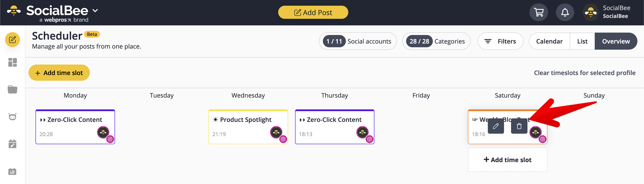Open the Filters button
Screen dimensions: 644x184
(x=500, y=41)
